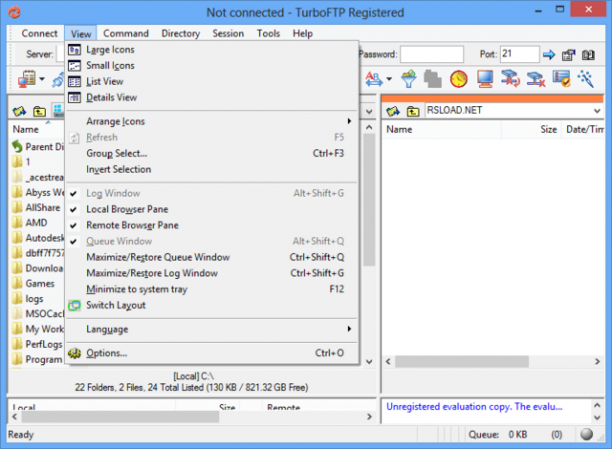Open the Tools menu
This screenshot has width=612, height=449.
pos(268,34)
